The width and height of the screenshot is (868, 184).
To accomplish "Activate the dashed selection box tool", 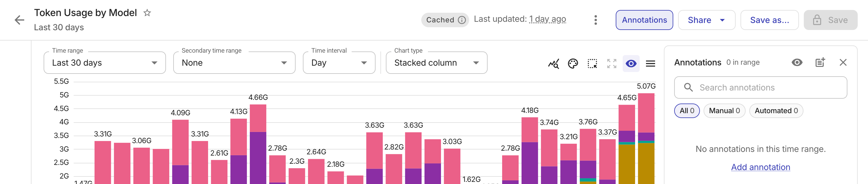I will click(592, 63).
